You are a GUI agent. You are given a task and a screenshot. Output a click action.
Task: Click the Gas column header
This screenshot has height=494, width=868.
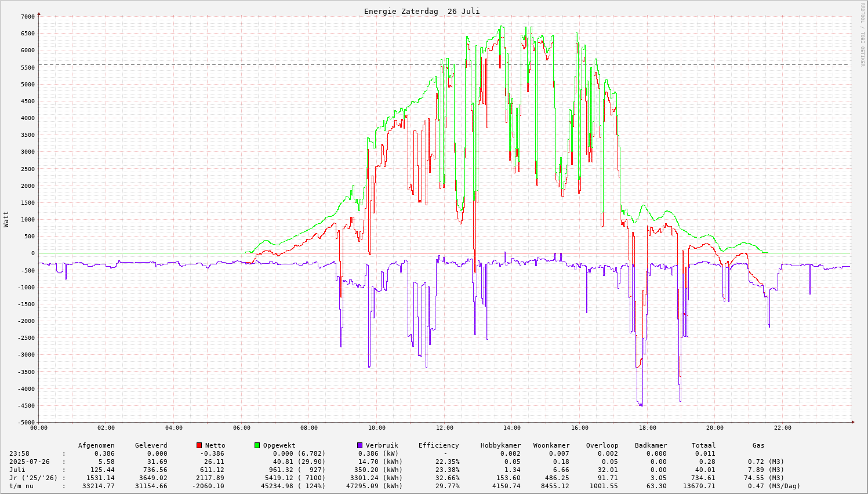pyautogui.click(x=758, y=445)
